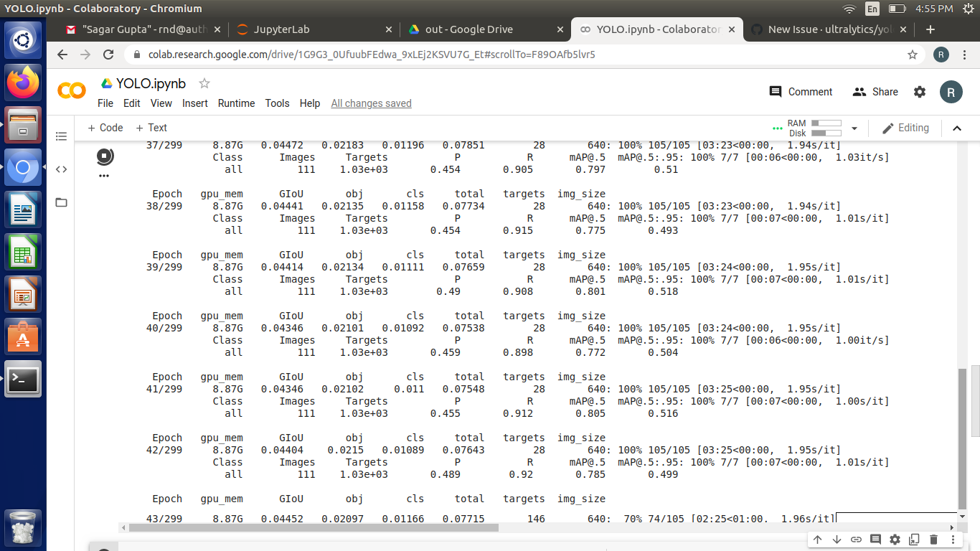Open the File menu
980x551 pixels.
coord(105,103)
